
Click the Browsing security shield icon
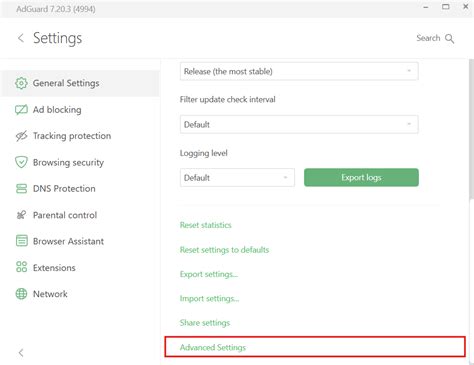tap(21, 162)
